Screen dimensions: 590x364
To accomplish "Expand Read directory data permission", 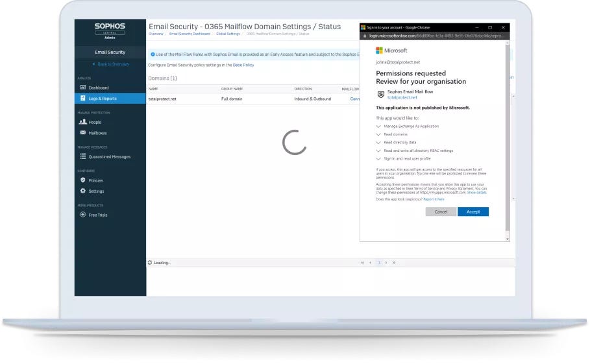I will pyautogui.click(x=378, y=143).
